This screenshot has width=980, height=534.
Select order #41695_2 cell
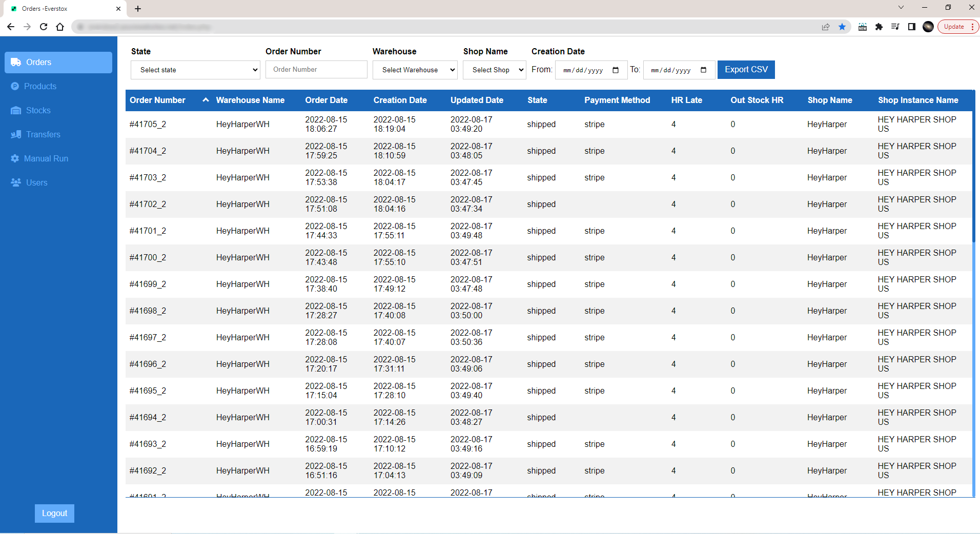pos(148,391)
